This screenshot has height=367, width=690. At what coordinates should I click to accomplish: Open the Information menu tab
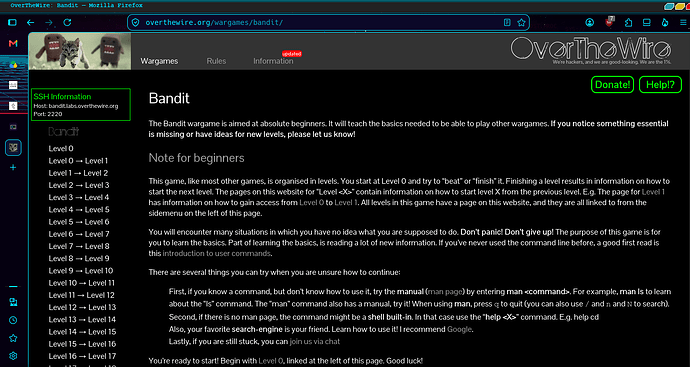click(273, 61)
